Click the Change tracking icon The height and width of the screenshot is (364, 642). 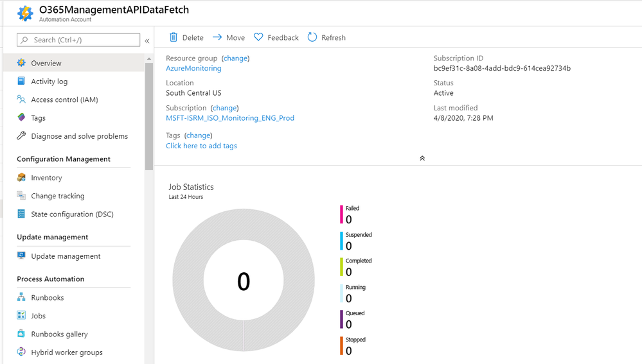21,196
